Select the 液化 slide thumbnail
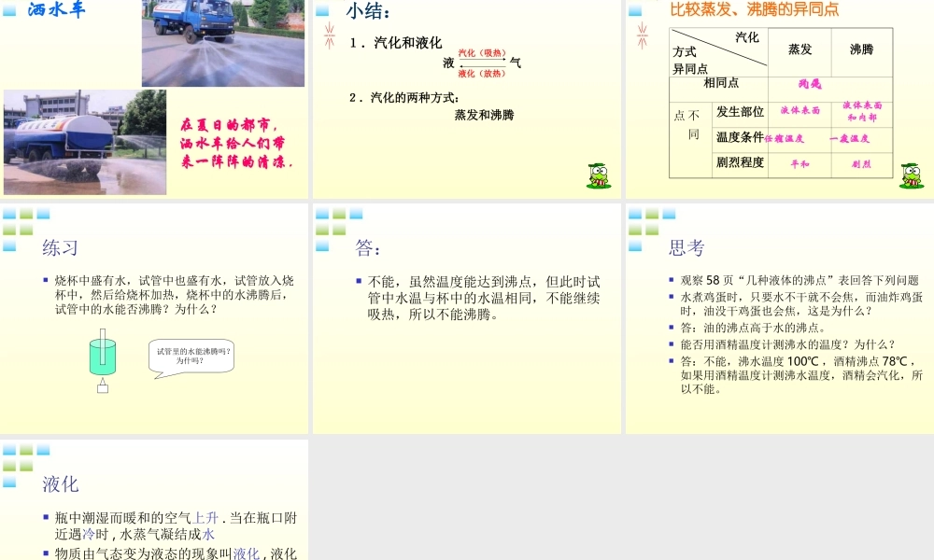 154,499
